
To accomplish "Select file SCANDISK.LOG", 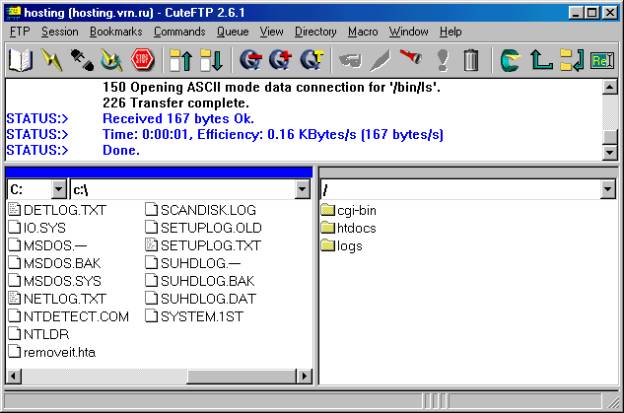I will (x=201, y=210).
